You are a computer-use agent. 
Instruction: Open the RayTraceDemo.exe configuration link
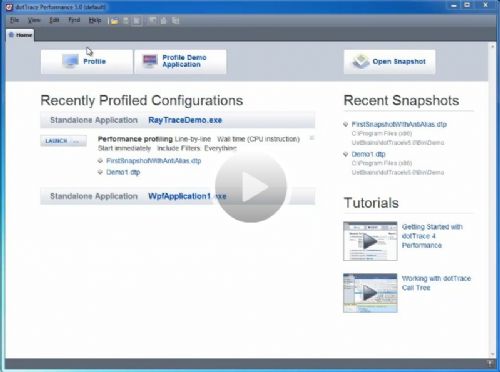pyautogui.click(x=185, y=120)
